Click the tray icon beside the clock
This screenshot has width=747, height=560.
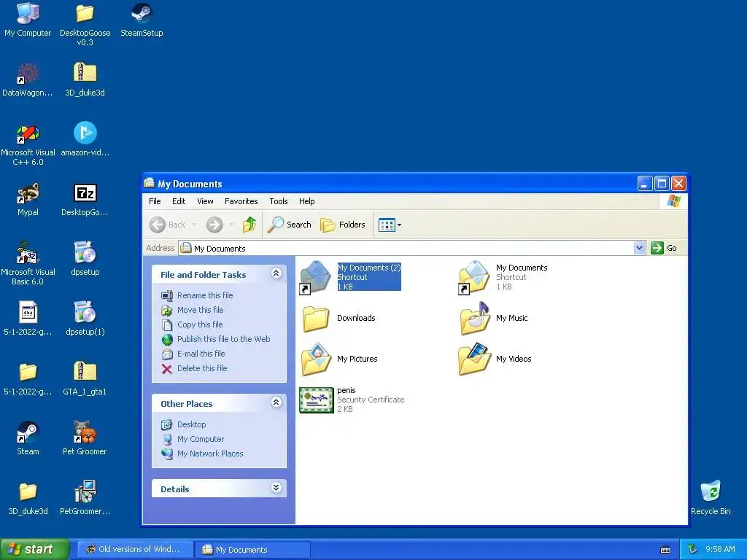click(692, 550)
